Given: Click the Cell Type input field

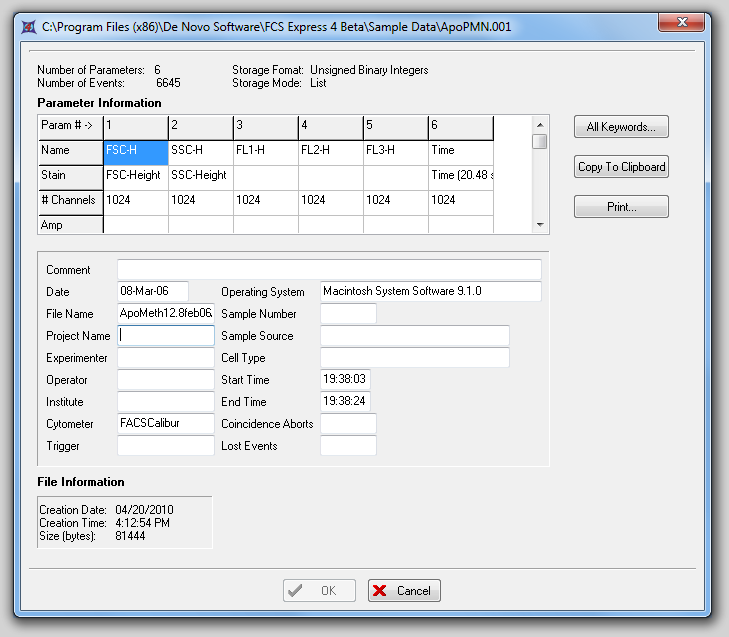Looking at the screenshot, I should tap(415, 358).
